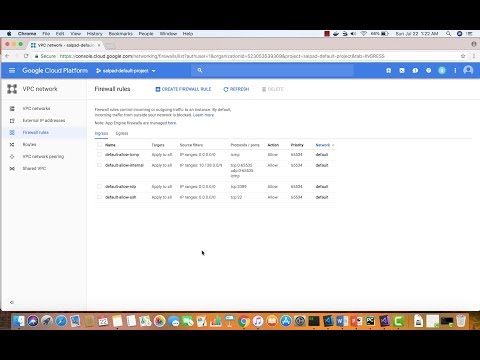Collapse the left sidebar with the bottom arrow
480x360 pixels.
[x=12, y=302]
